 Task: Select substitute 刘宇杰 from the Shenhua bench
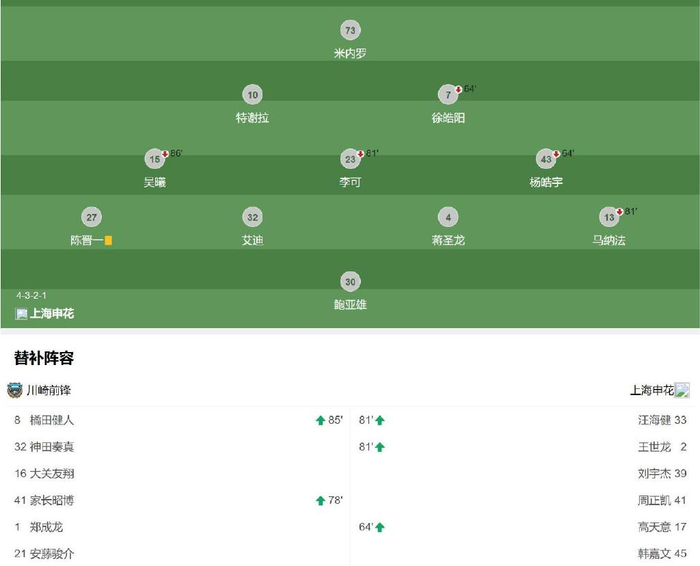655,473
